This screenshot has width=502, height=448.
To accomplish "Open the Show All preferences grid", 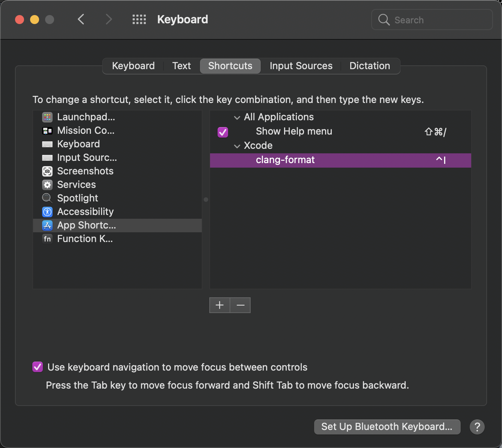I will click(x=139, y=20).
